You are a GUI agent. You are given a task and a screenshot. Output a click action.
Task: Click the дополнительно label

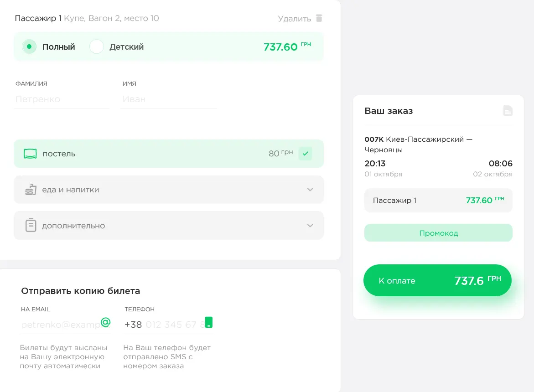click(x=73, y=226)
